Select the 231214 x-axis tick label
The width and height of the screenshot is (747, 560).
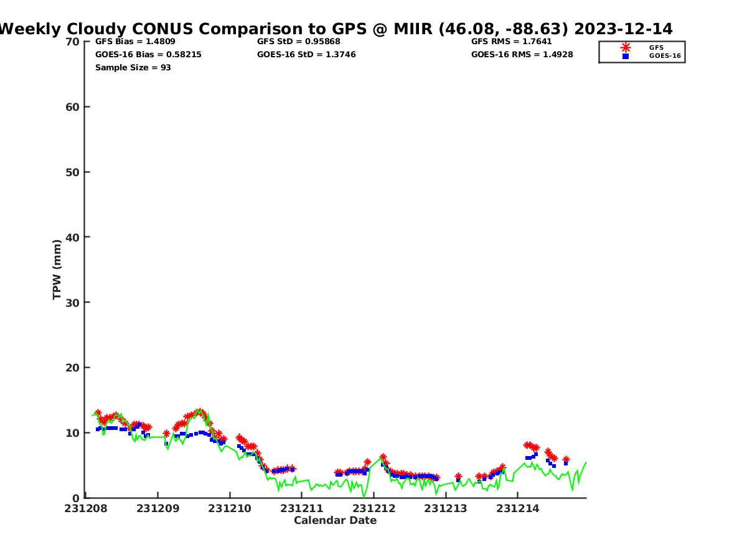click(517, 509)
